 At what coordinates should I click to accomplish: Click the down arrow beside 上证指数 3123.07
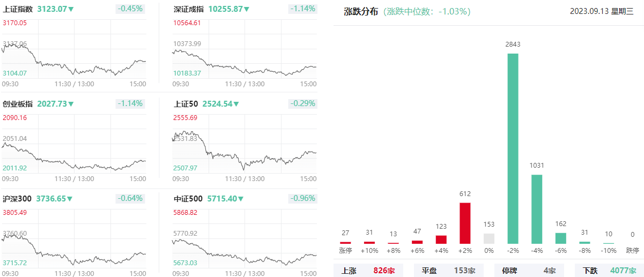(71, 9)
